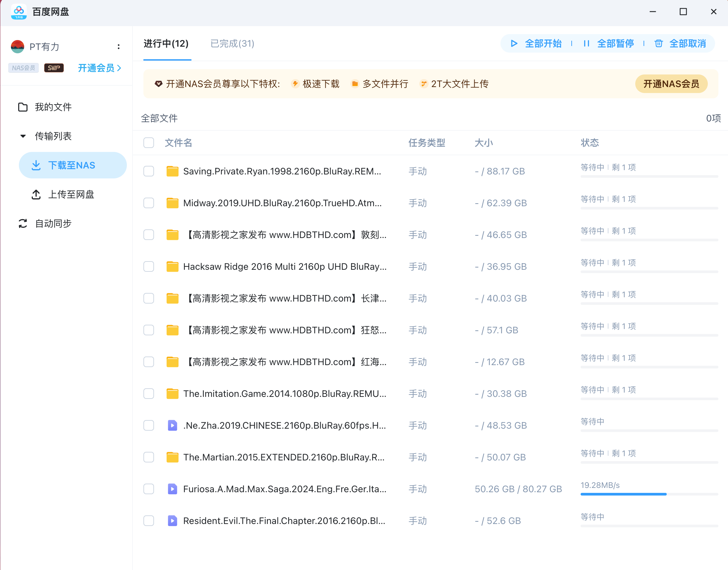Click the folder icon of Midway.2019
The image size is (728, 570).
[x=172, y=203]
